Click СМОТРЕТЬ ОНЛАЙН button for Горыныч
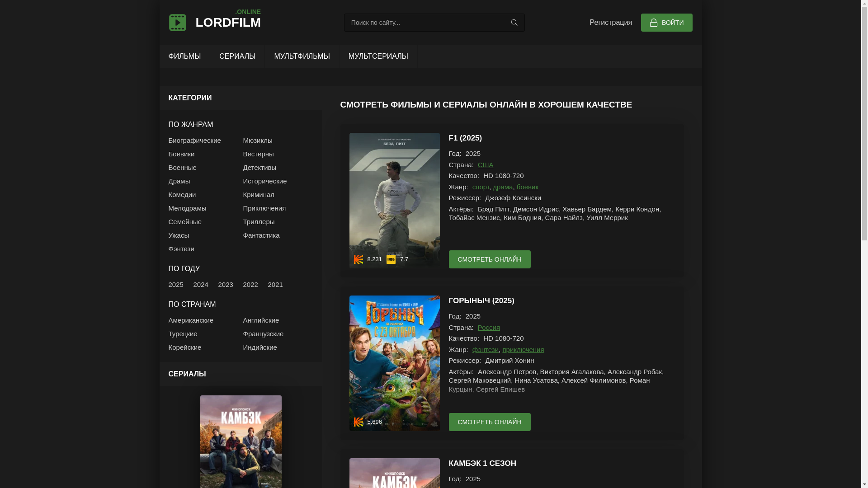 (490, 422)
